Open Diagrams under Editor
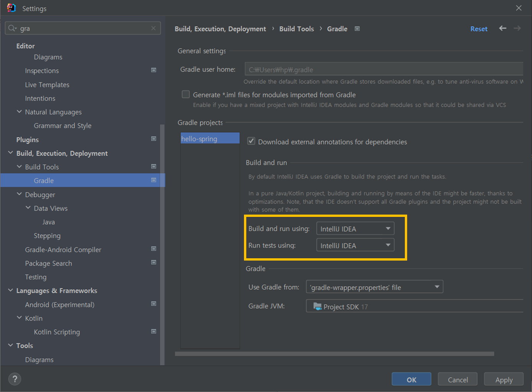This screenshot has width=532, height=392. click(48, 57)
